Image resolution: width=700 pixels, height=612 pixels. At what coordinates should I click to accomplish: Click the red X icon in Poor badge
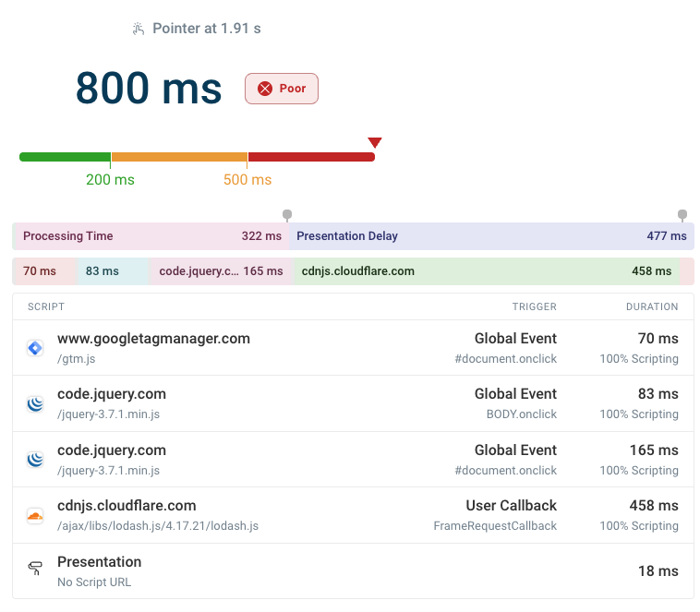coord(265,89)
